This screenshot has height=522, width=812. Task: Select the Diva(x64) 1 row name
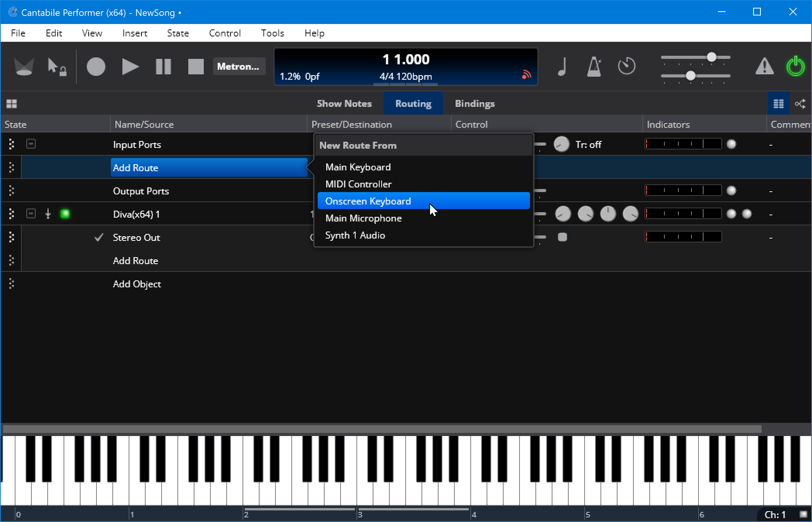click(x=136, y=214)
